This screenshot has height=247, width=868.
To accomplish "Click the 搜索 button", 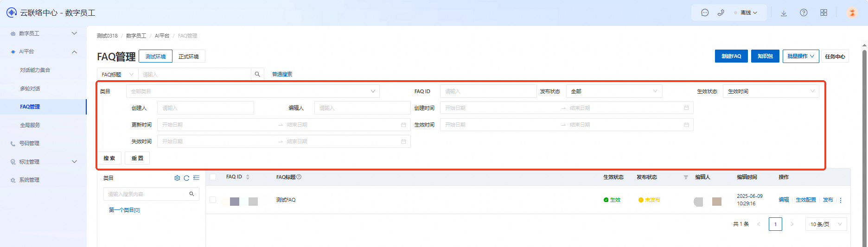I will [x=109, y=158].
